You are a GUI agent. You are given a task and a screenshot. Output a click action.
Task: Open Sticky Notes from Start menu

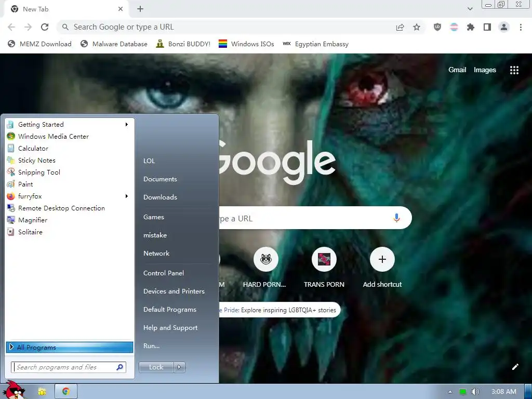pos(70,160)
